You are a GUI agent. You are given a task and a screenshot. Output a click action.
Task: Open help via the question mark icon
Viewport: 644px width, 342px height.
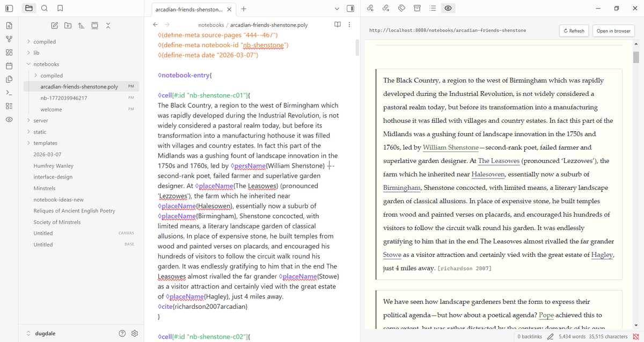[122, 333]
